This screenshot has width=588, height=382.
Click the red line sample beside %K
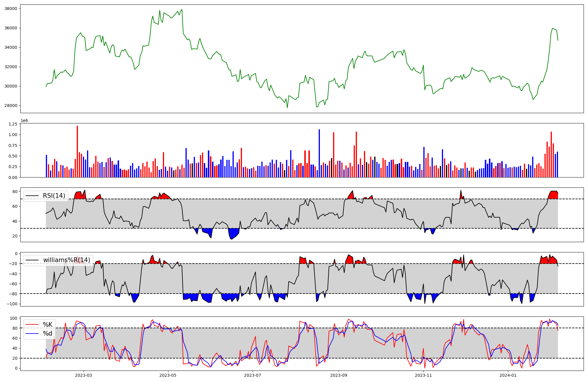(x=33, y=325)
